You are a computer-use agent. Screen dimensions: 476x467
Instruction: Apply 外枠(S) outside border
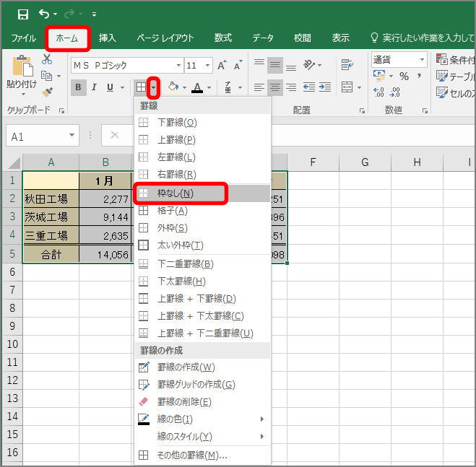[x=202, y=228]
